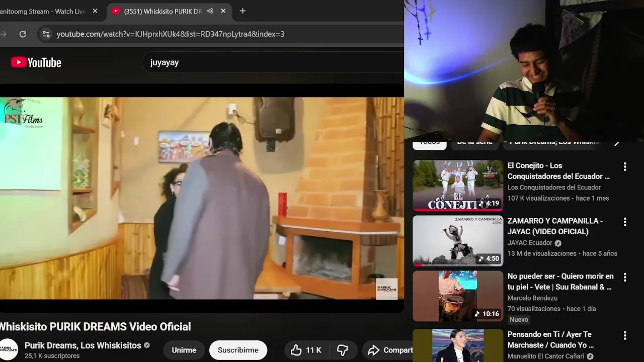Click the search box containing juyayay
This screenshot has height=362, width=644.
pos(272,62)
